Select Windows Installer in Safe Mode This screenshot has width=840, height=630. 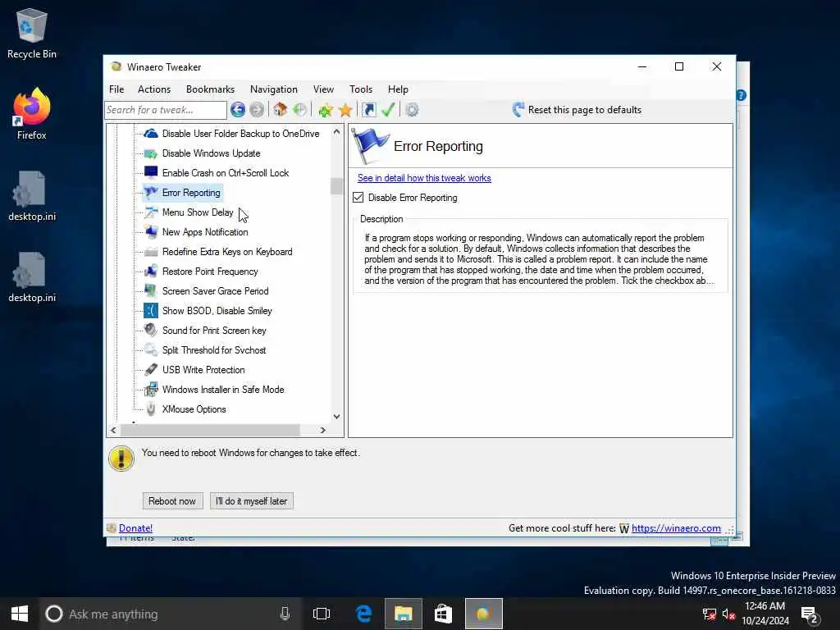pos(223,390)
